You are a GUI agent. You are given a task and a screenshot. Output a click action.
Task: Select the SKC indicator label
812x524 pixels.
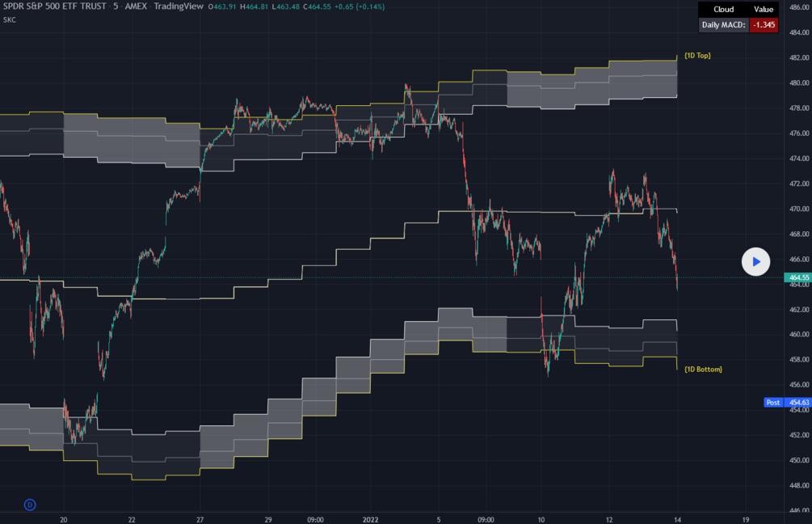(x=10, y=19)
